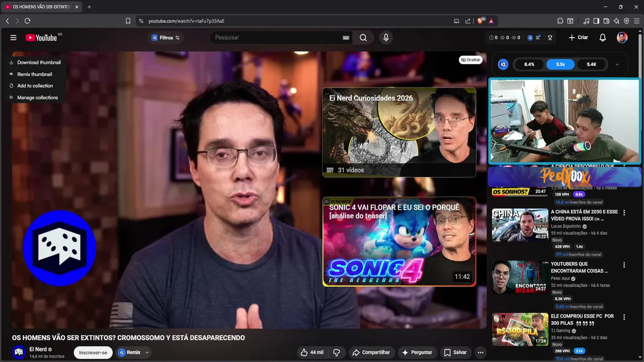Image resolution: width=644 pixels, height=362 pixels.
Task: Open options for the YouTubers que encontraram video
Action: tap(624, 265)
